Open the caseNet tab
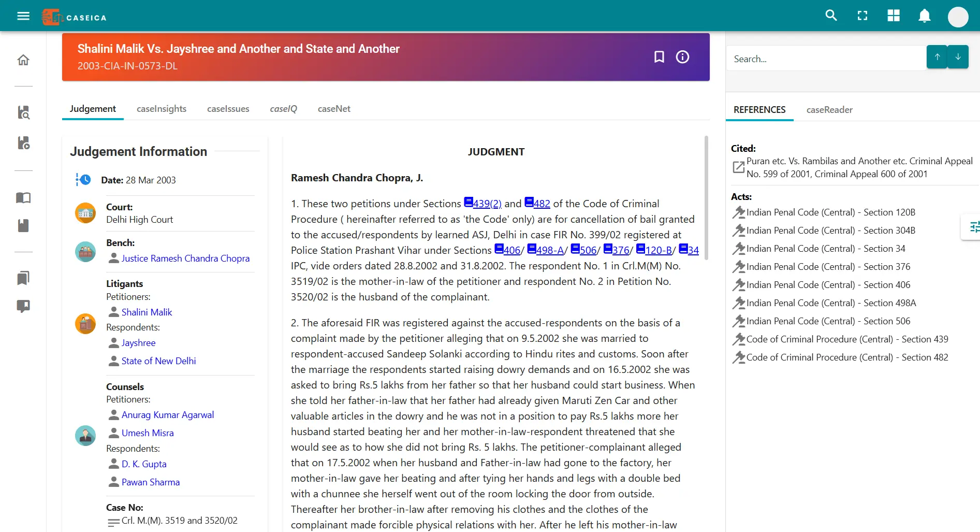Screen dimensions: 980x532 pos(334,109)
